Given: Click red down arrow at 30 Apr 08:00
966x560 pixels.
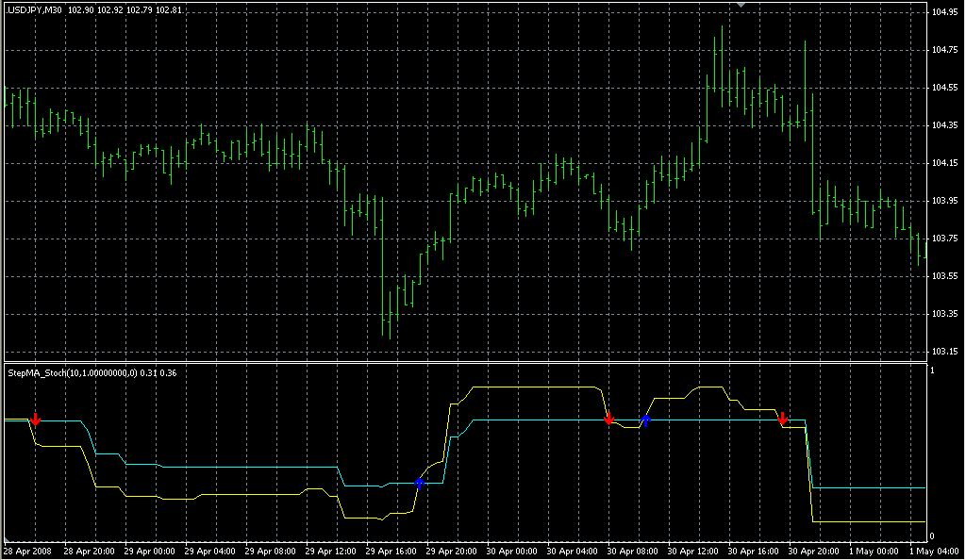Looking at the screenshot, I should 609,418.
